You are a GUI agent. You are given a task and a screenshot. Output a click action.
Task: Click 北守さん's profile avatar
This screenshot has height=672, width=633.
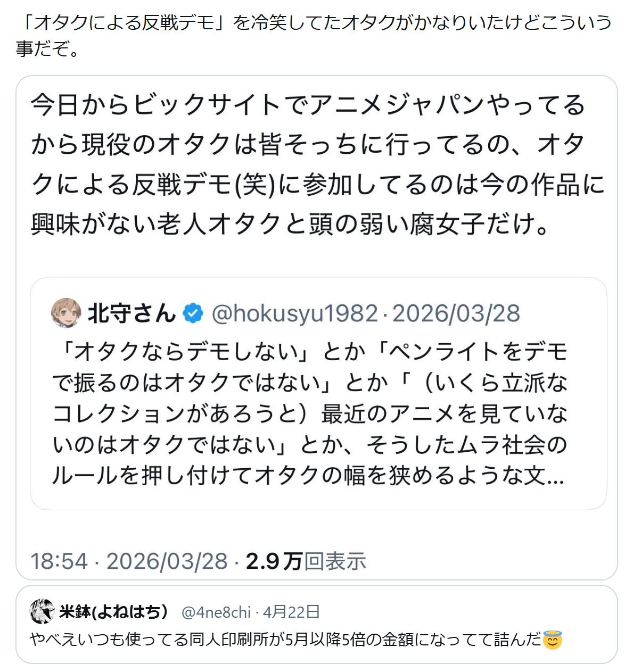66,313
